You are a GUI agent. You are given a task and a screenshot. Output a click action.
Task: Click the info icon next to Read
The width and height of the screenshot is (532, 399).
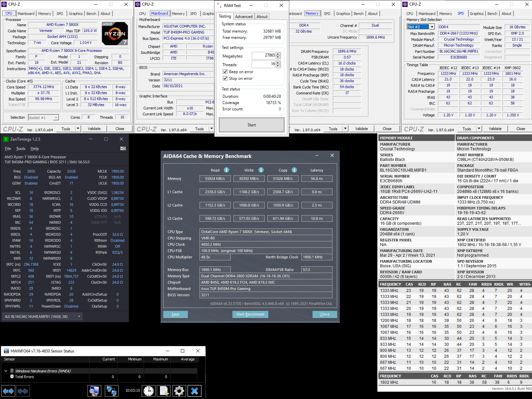click(x=226, y=170)
